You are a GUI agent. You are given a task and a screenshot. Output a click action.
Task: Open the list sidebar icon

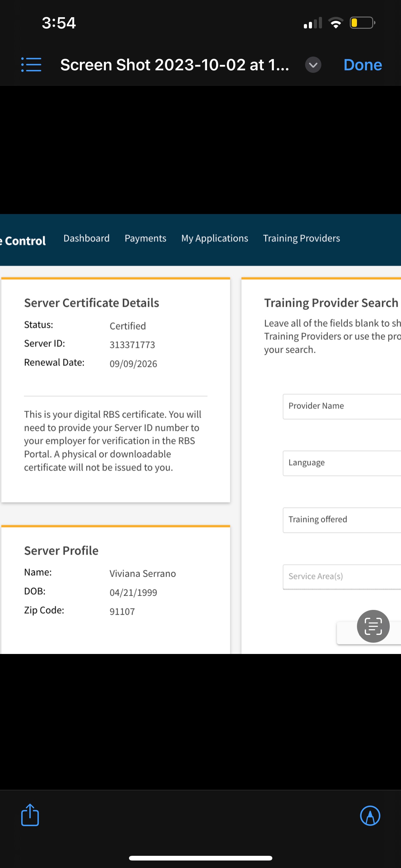coord(31,65)
